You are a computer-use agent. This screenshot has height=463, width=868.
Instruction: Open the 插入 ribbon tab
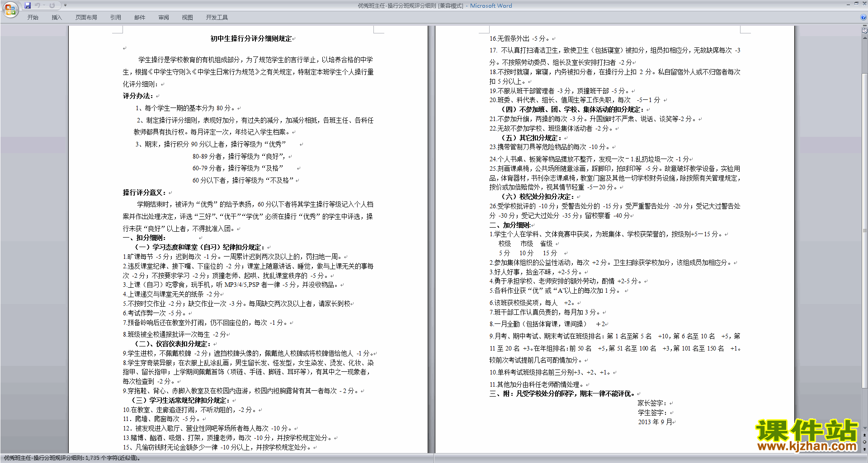(57, 18)
